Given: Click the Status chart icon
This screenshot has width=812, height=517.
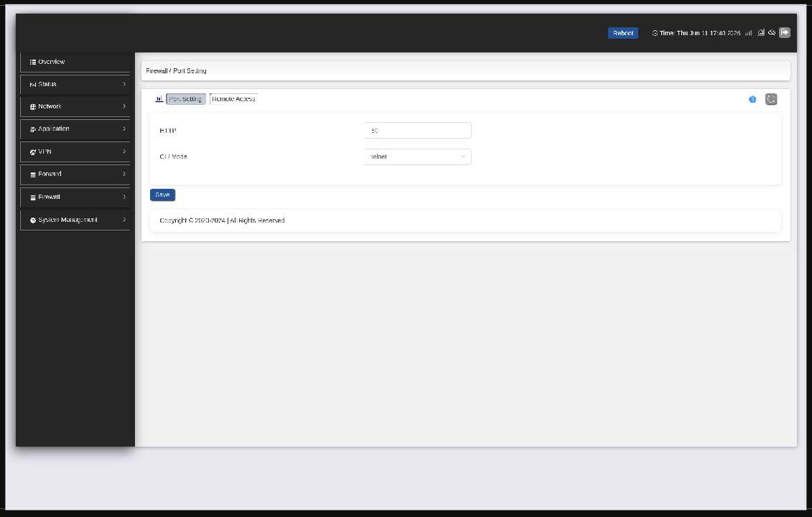Looking at the screenshot, I should pyautogui.click(x=32, y=85).
